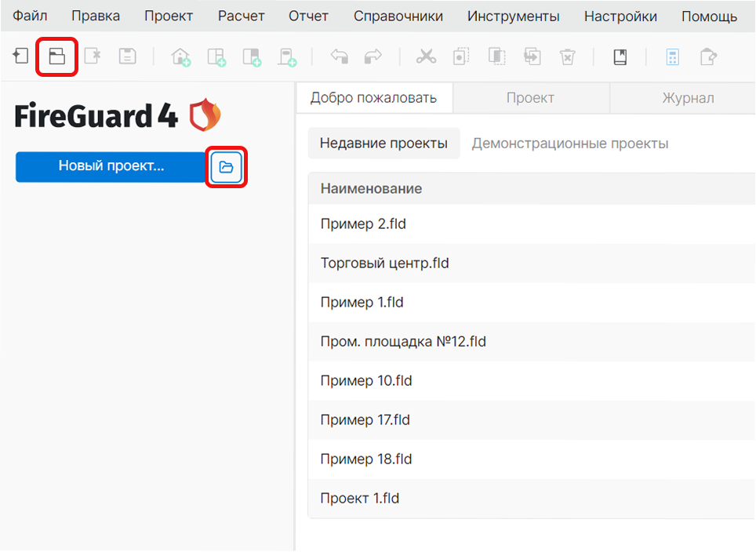This screenshot has height=552, width=756.
Task: Click the close project toolbar icon
Action: coord(93,56)
